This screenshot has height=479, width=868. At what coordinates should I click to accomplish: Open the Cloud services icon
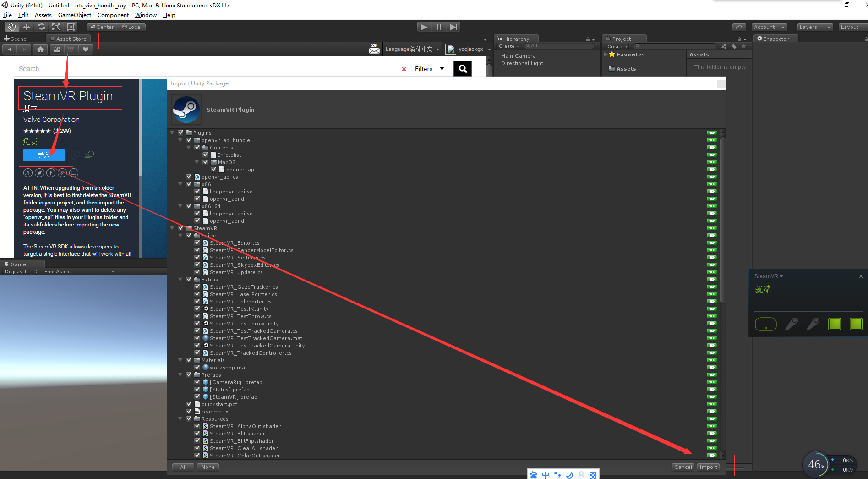coord(739,27)
